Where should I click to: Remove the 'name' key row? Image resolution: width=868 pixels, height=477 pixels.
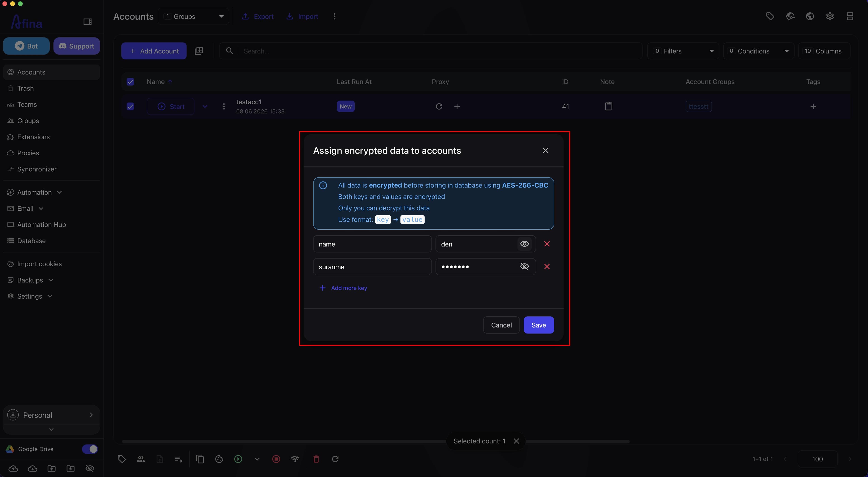tap(547, 244)
